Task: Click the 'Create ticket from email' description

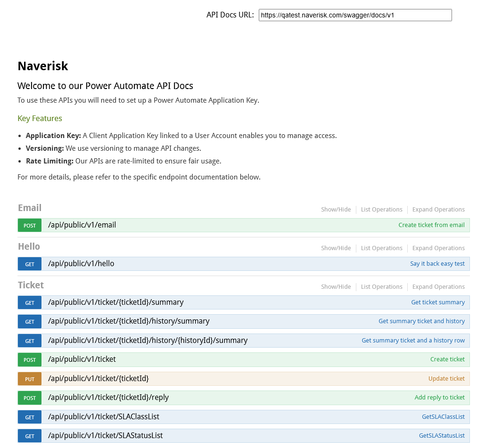Action: pyautogui.click(x=431, y=225)
